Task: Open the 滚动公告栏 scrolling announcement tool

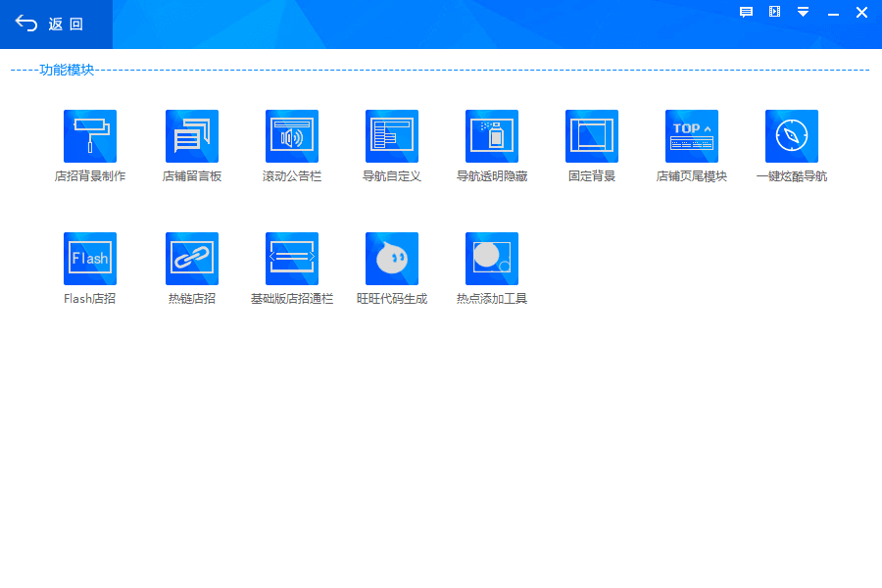Action: pyautogui.click(x=292, y=136)
